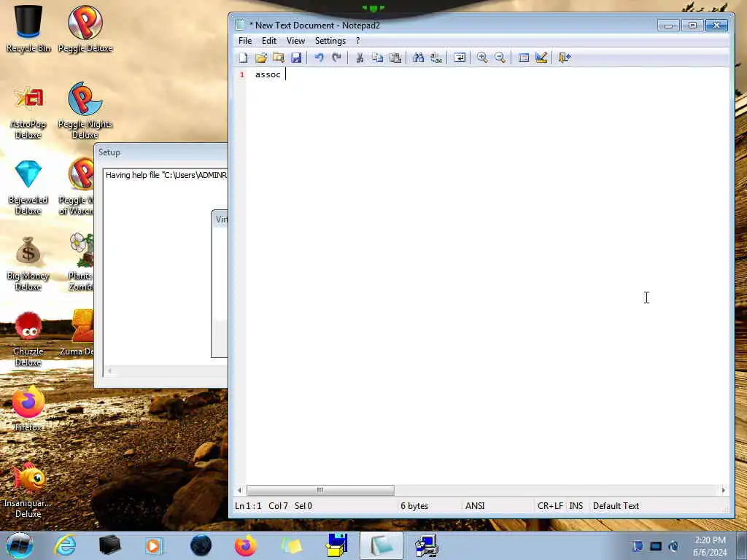Click the Paste clipboard icon
Image resolution: width=747 pixels, height=560 pixels.
395,58
